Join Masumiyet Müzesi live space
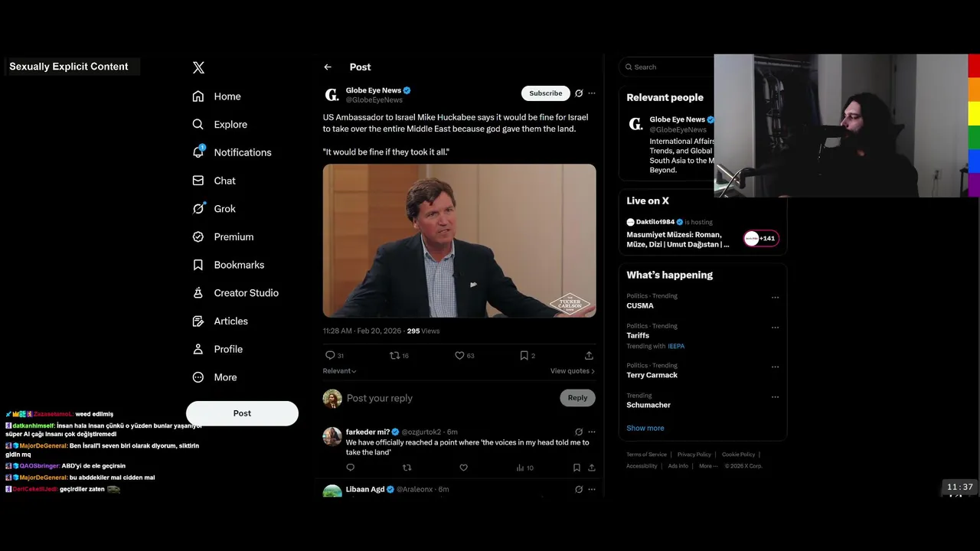This screenshot has height=551, width=980. click(x=678, y=240)
